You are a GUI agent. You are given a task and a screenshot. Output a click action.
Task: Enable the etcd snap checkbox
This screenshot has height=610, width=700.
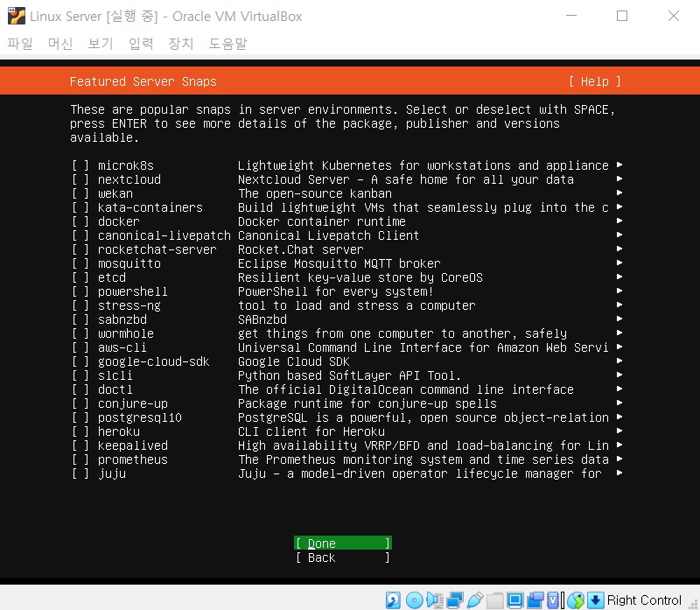click(80, 277)
